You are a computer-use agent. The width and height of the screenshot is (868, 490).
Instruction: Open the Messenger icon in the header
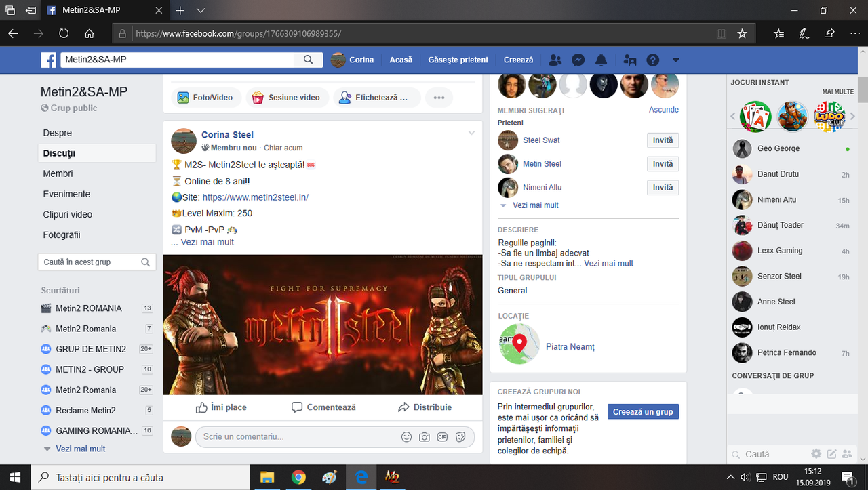[578, 60]
